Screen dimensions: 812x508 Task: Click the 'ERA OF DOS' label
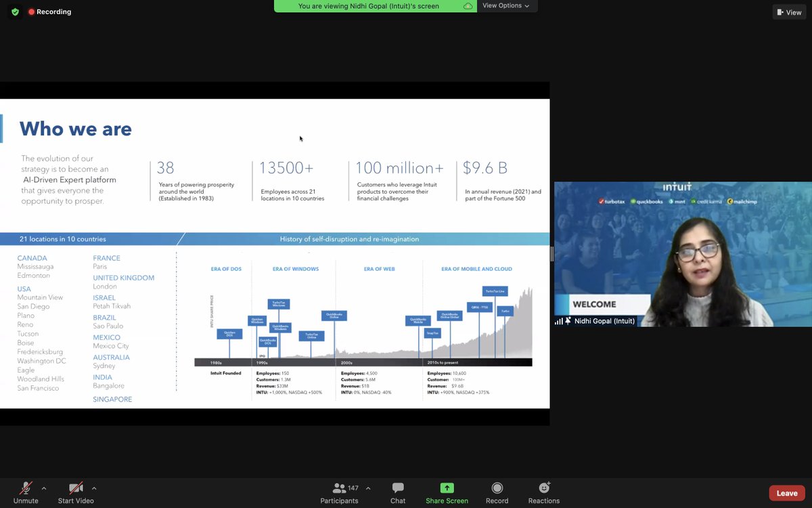coord(226,269)
